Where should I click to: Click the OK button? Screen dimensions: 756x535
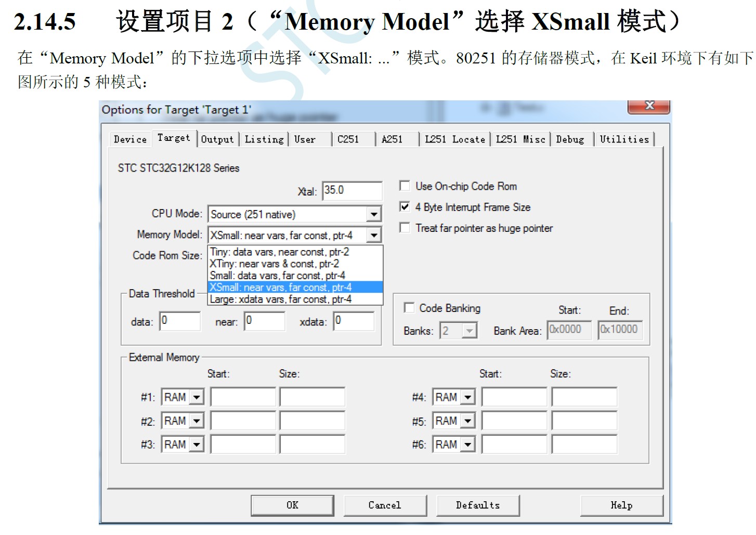coord(292,505)
